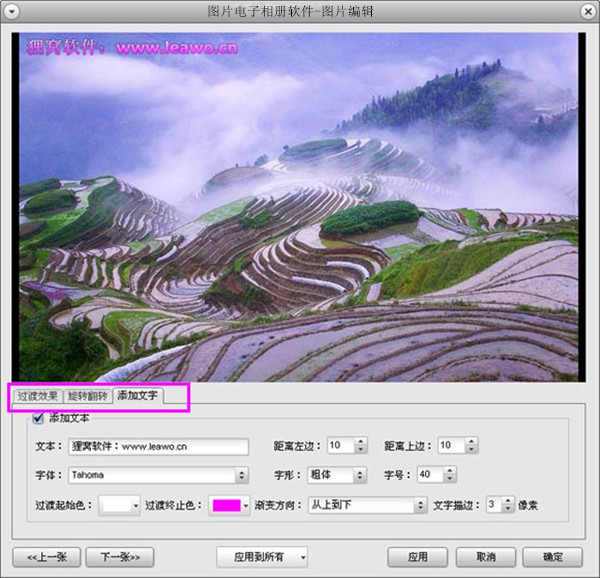The image size is (600, 578).
Task: Open the 字体 Tahoma dropdown
Action: (x=158, y=475)
